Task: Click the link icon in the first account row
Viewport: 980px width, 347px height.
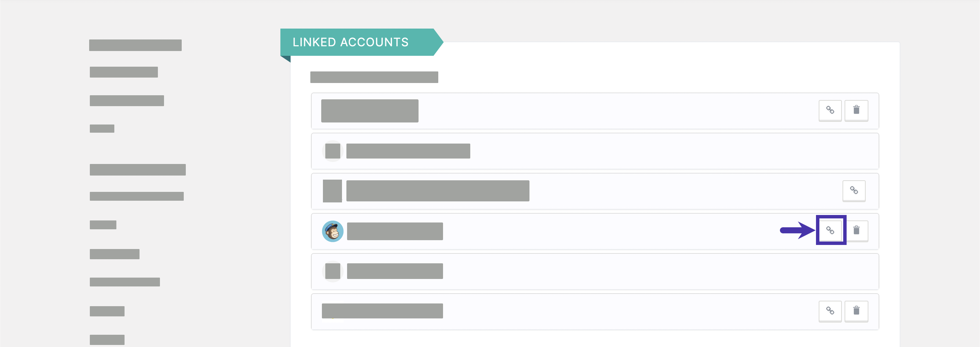Action: [830, 110]
